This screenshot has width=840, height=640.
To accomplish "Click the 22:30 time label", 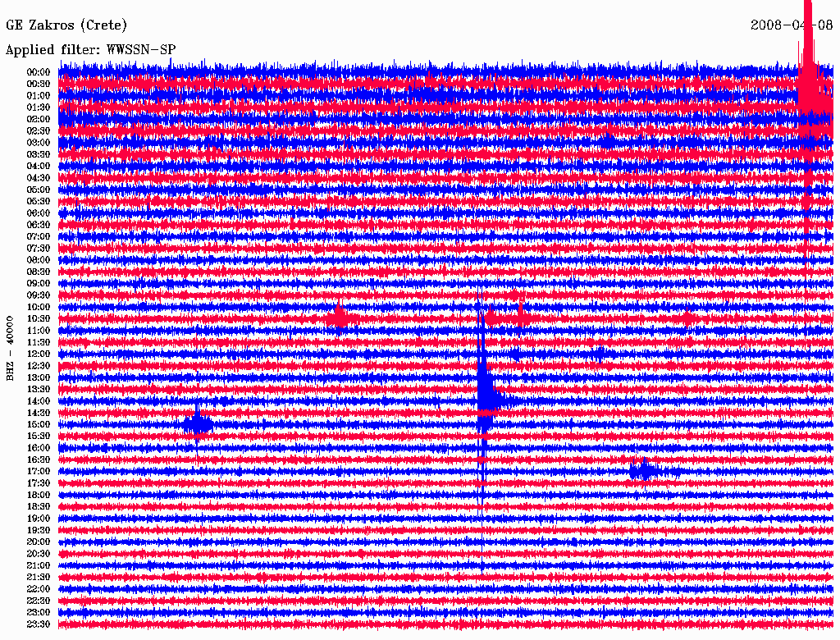I will pyautogui.click(x=39, y=601).
